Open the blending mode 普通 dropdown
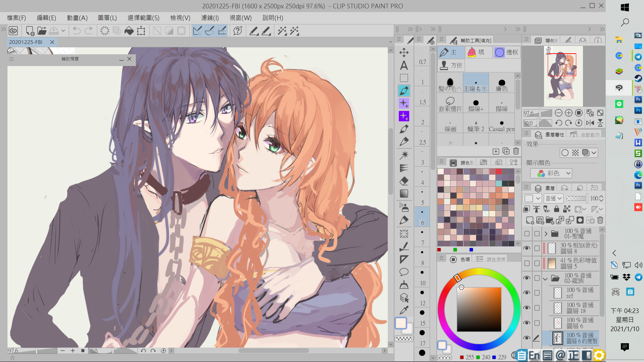Viewport: 644px width, 362px height. point(553,198)
